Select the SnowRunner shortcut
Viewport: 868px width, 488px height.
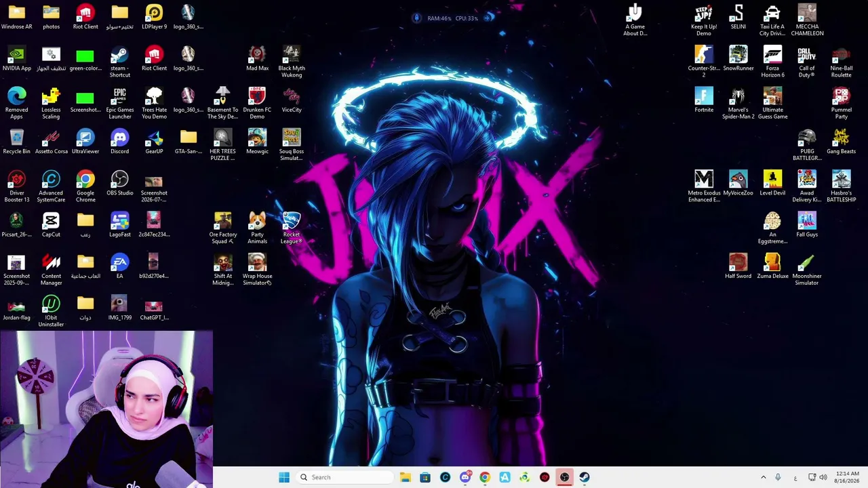point(738,59)
